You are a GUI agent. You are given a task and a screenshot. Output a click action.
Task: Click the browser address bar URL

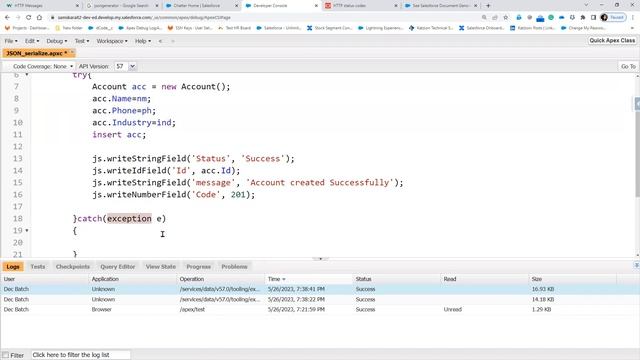tap(144, 18)
